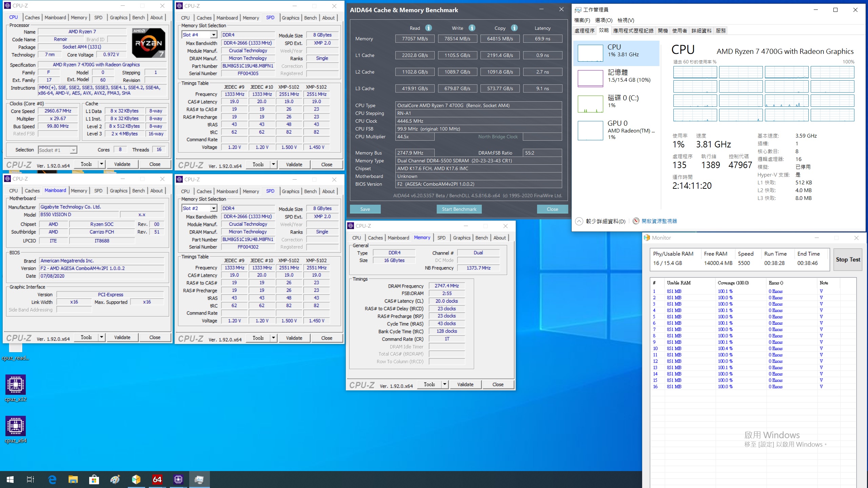Image resolution: width=868 pixels, height=488 pixels.
Task: Expand Tools arrow in CPU-Z CPU window
Action: pos(101,164)
